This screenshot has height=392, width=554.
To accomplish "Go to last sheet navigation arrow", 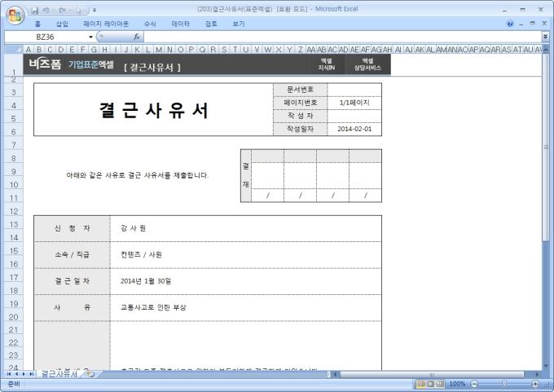I will coord(31,373).
